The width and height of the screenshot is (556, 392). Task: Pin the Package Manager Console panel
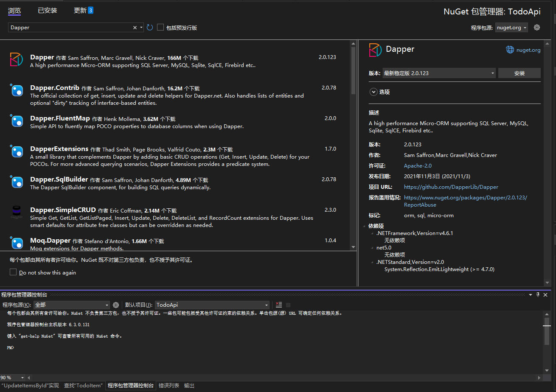538,294
